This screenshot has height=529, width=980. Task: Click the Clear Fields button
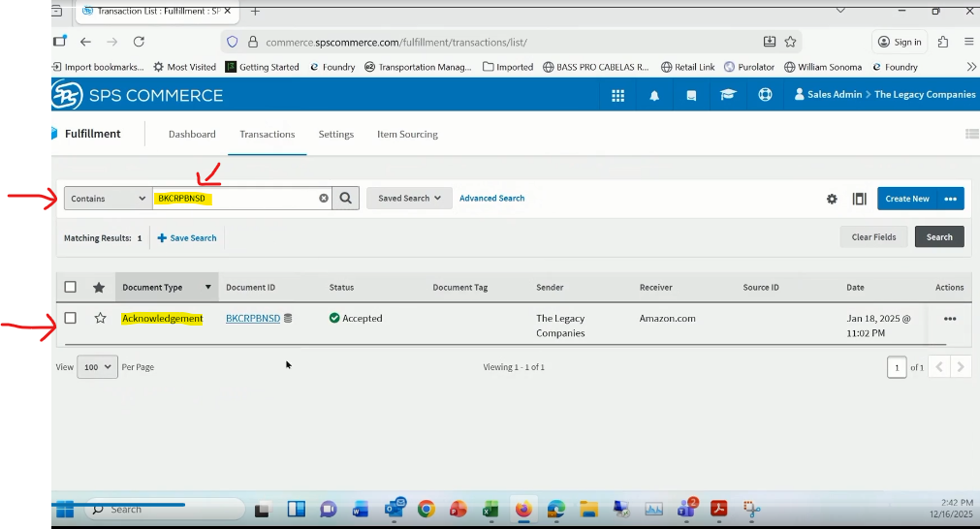click(873, 236)
